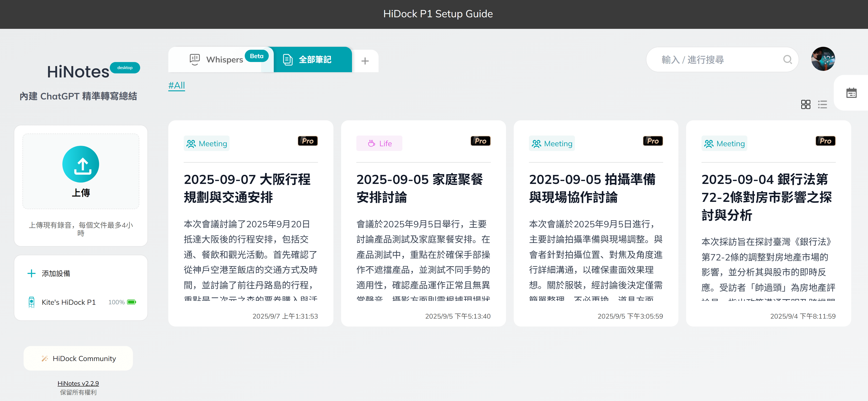Click the Pro badge on 大阪行程 note

pos(307,141)
